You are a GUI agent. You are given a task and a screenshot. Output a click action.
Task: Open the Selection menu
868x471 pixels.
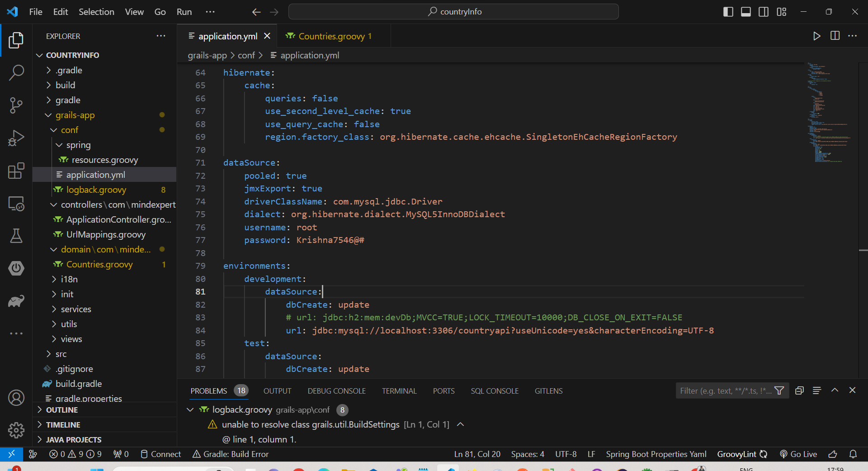[96, 12]
